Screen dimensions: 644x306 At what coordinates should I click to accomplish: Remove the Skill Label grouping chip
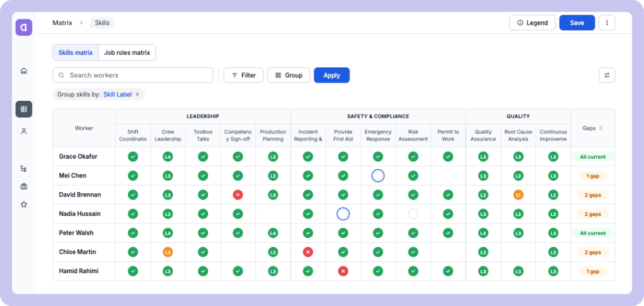click(x=138, y=94)
